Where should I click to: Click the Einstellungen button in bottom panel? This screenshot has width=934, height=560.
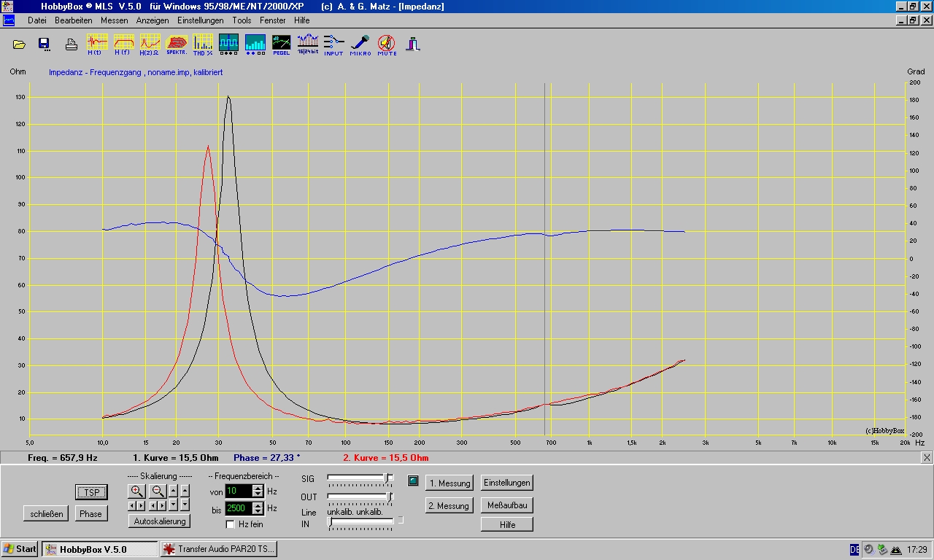(x=507, y=483)
